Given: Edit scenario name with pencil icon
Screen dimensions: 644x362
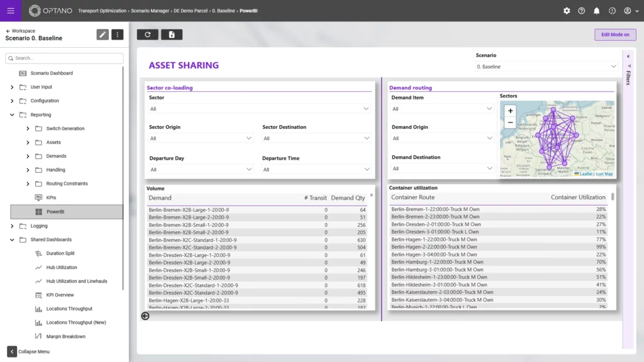Looking at the screenshot, I should click(103, 35).
